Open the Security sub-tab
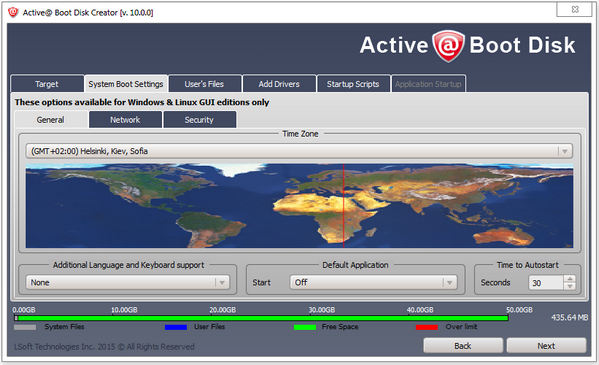The image size is (599, 365). (x=199, y=120)
